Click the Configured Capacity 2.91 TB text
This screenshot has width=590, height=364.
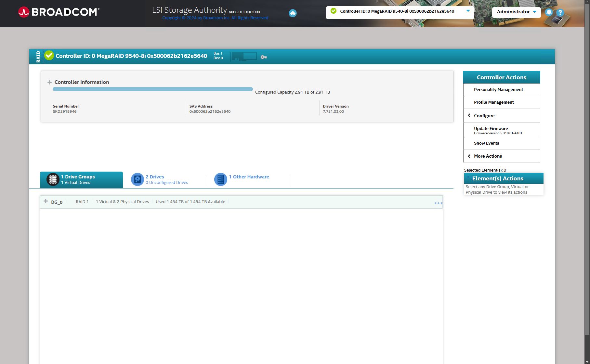click(292, 92)
